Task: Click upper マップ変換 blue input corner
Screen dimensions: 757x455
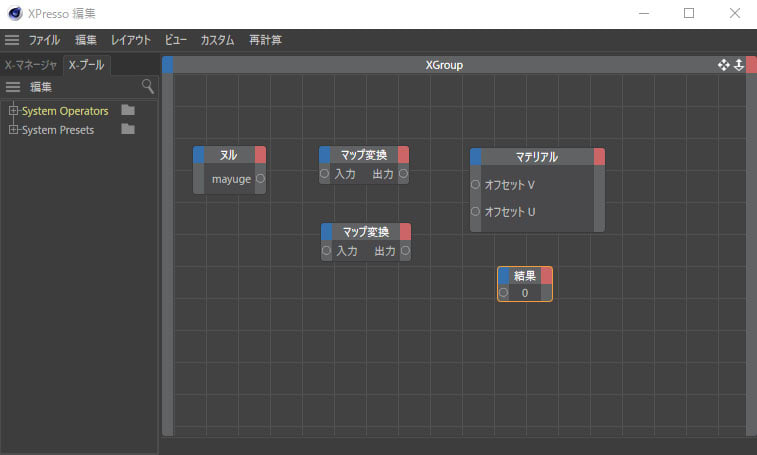Action: click(x=324, y=155)
